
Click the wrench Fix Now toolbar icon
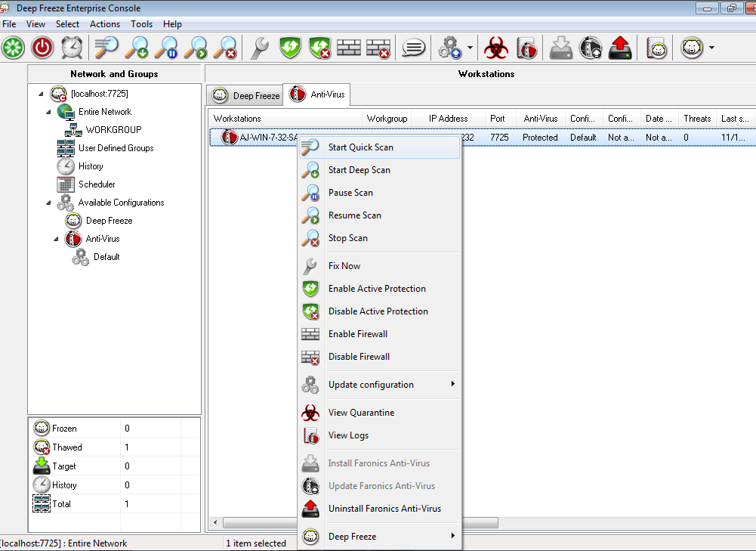point(259,48)
